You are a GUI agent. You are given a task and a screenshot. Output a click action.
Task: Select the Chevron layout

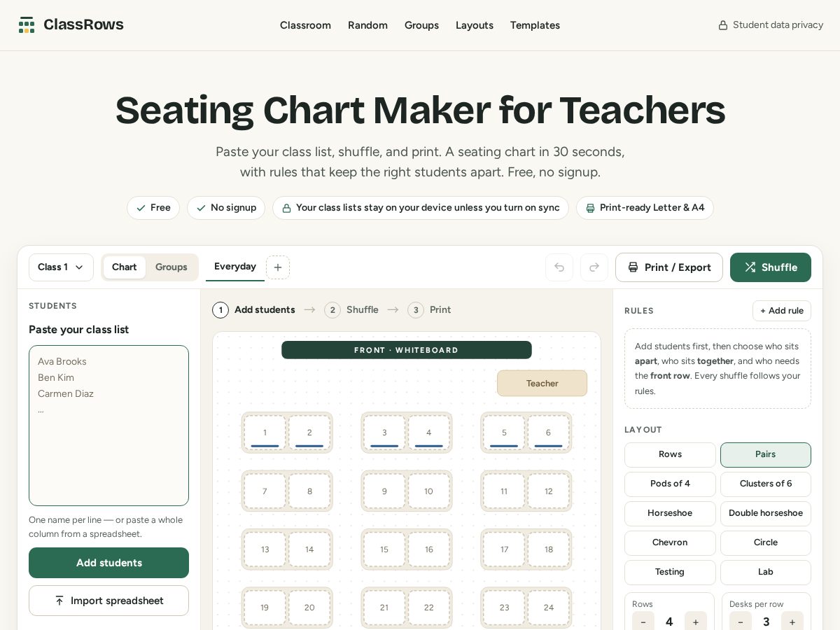coord(670,543)
